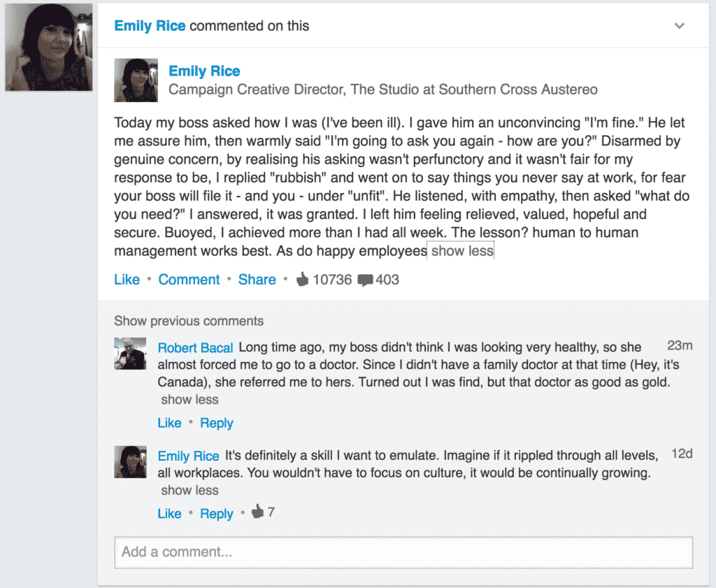Reply to Robert Bacal's comment
This screenshot has height=588, width=716.
tap(216, 423)
